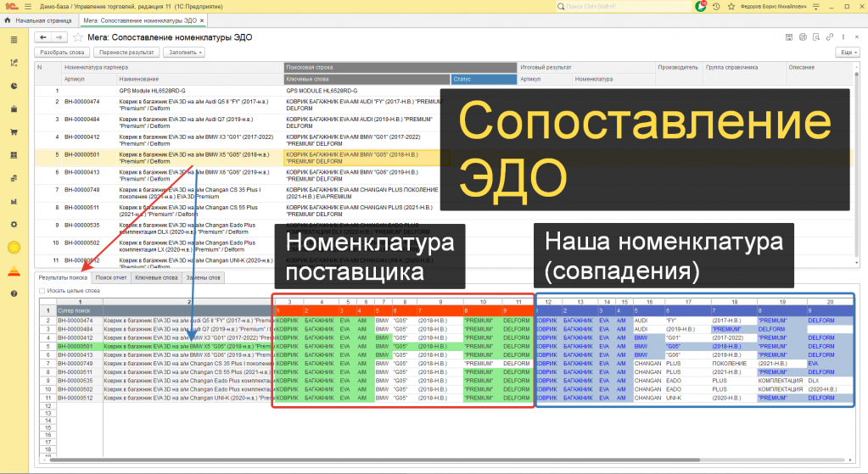Open the favorites star in title bar
The width and height of the screenshot is (868, 474).
(731, 7)
